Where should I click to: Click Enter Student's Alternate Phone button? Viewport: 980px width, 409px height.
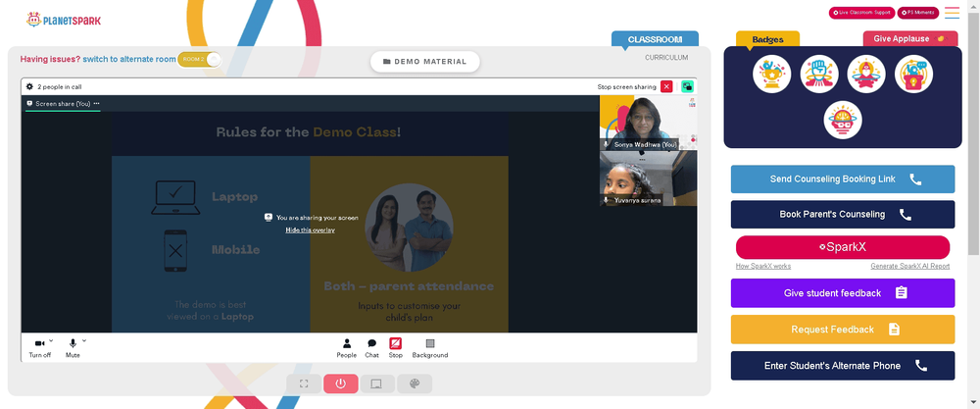pos(843,365)
